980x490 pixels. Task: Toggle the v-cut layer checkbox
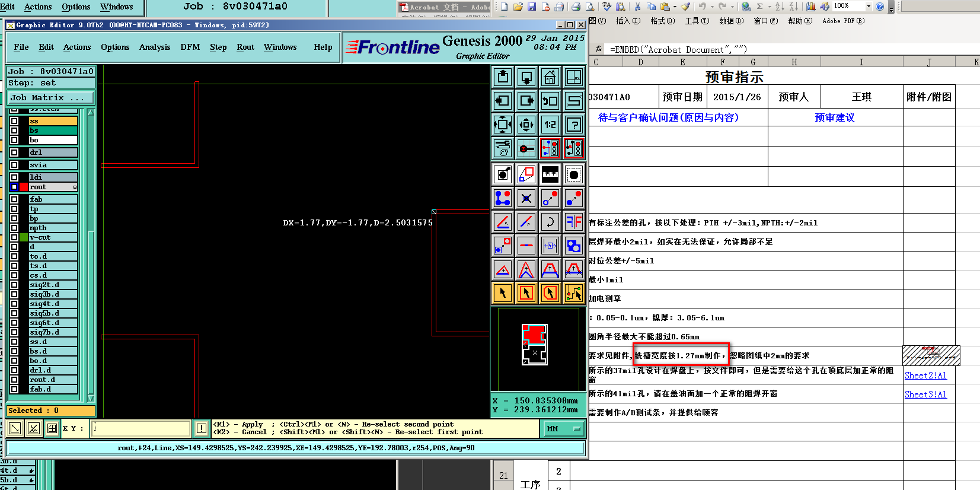click(14, 237)
